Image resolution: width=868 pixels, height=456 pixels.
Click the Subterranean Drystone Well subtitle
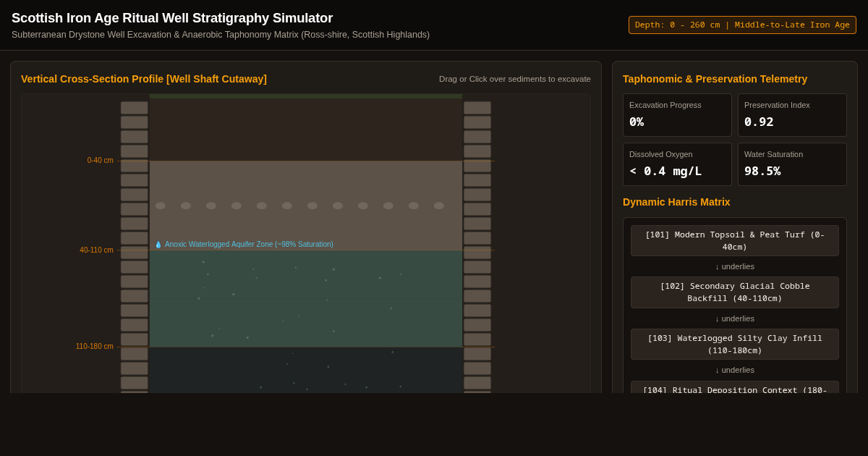pos(221,35)
